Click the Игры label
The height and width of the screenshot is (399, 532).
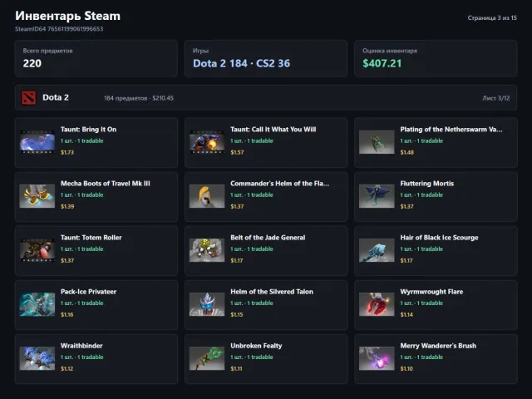[x=200, y=51]
